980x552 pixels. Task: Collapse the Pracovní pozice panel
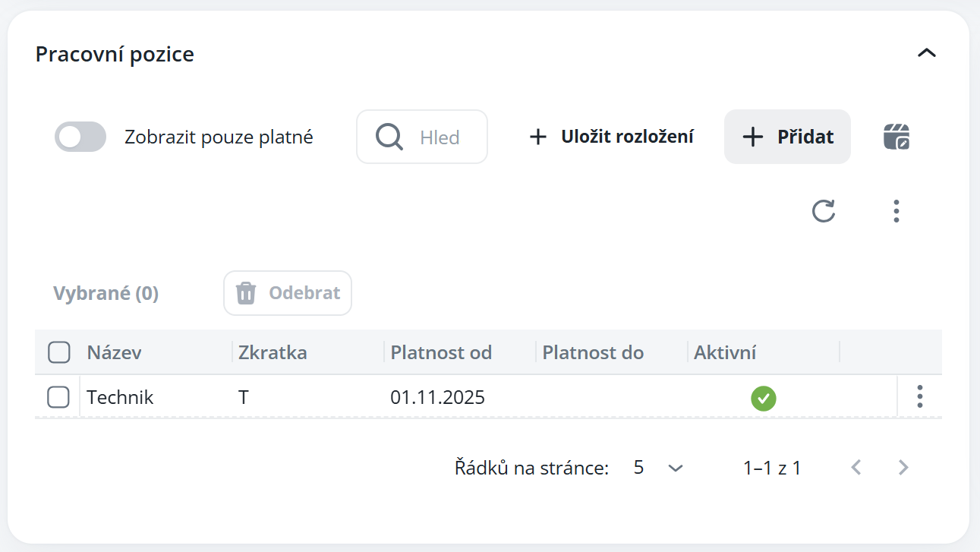pos(927,53)
